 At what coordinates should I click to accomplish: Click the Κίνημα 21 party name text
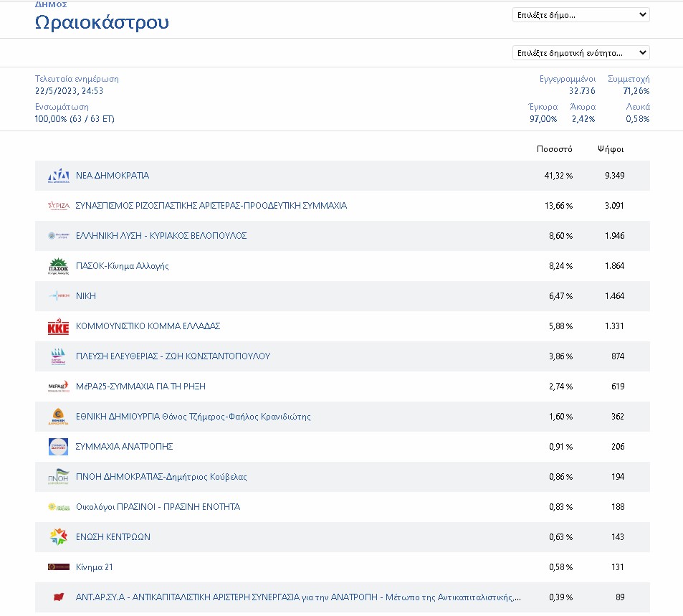click(x=95, y=567)
